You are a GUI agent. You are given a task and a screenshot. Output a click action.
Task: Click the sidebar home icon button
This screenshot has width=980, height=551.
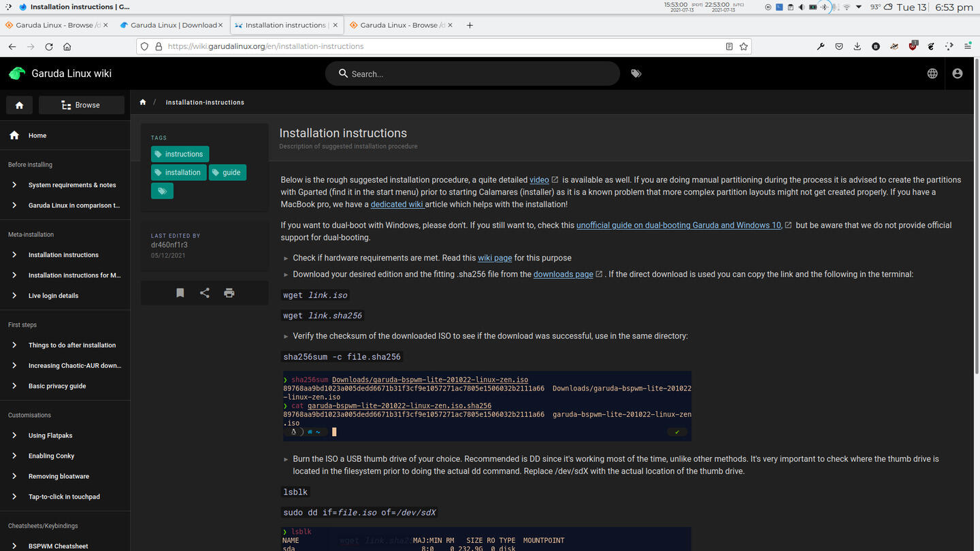pos(19,105)
